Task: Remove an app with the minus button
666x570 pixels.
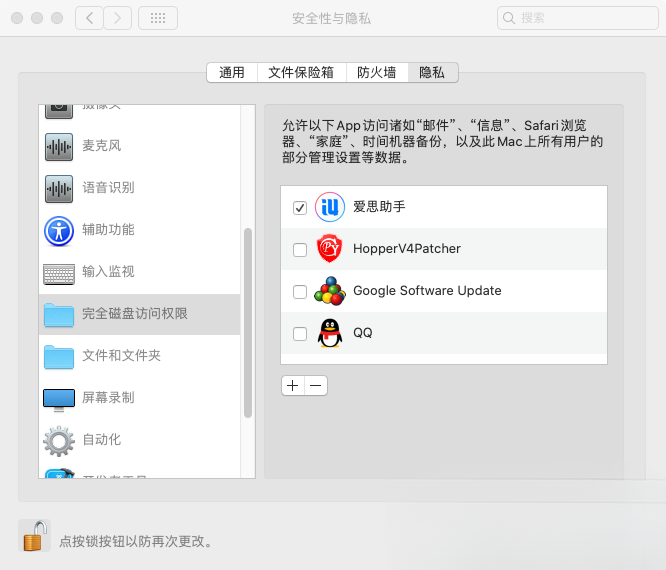Action: [x=316, y=386]
